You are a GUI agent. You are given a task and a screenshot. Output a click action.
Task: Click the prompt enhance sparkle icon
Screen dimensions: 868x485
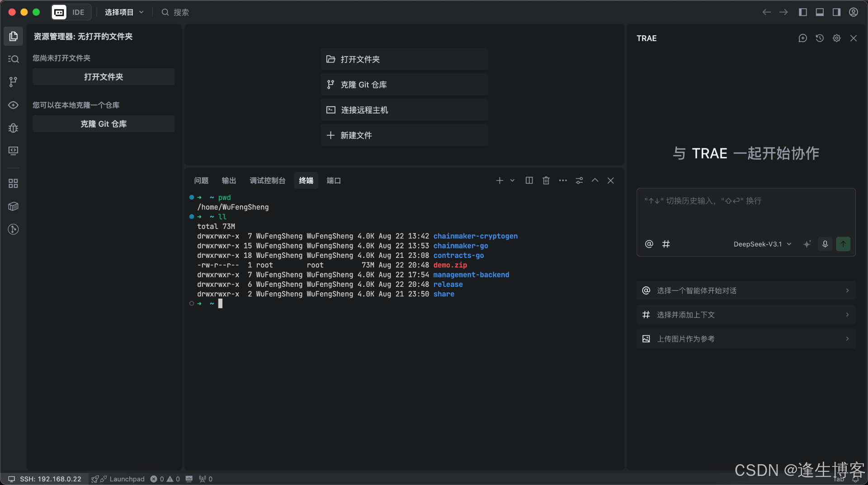(x=807, y=244)
